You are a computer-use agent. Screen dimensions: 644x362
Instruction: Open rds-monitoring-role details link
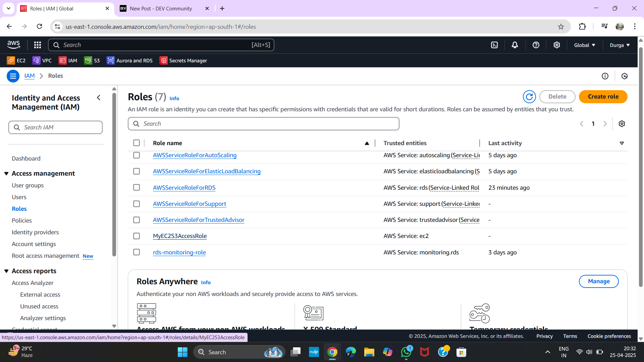point(179,252)
